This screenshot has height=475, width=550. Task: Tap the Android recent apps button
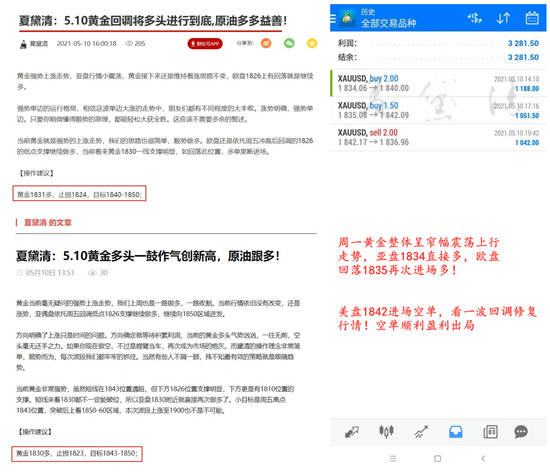click(x=393, y=459)
